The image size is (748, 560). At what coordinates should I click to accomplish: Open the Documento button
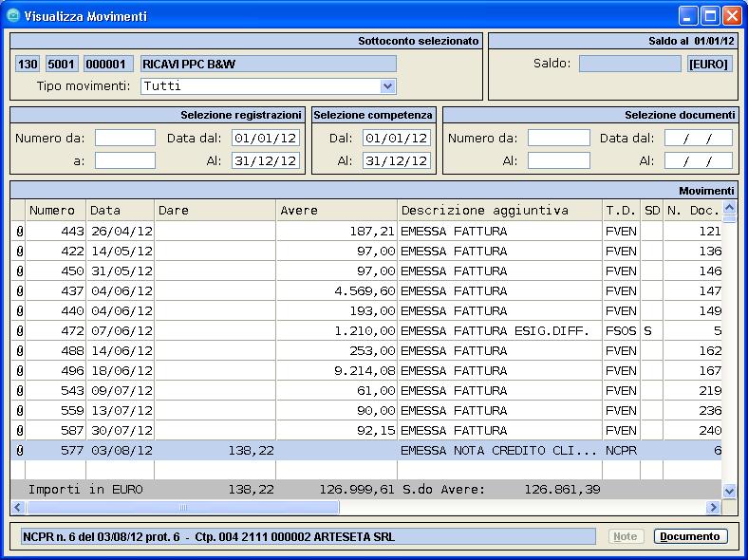tap(690, 536)
